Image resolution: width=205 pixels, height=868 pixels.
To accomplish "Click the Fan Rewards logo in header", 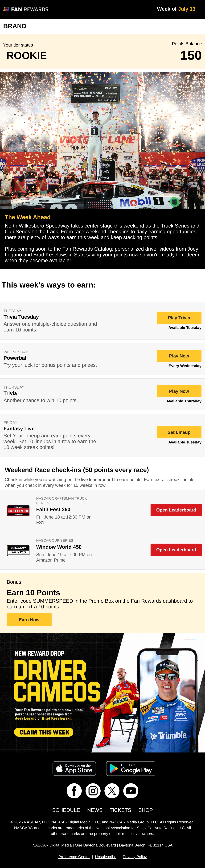I will [26, 9].
